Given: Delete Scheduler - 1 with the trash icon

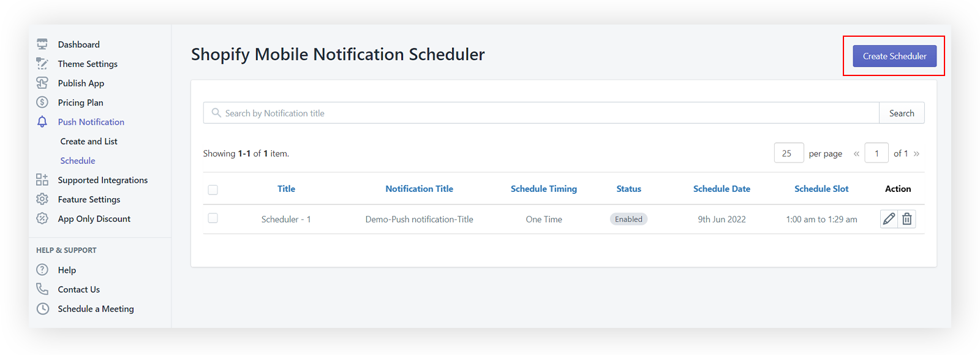Looking at the screenshot, I should point(907,218).
